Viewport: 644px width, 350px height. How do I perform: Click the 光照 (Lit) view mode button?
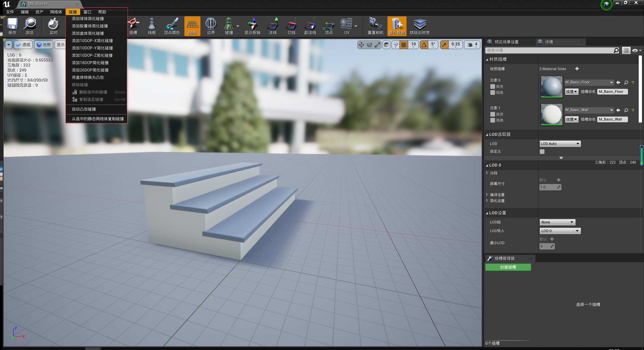pos(44,45)
